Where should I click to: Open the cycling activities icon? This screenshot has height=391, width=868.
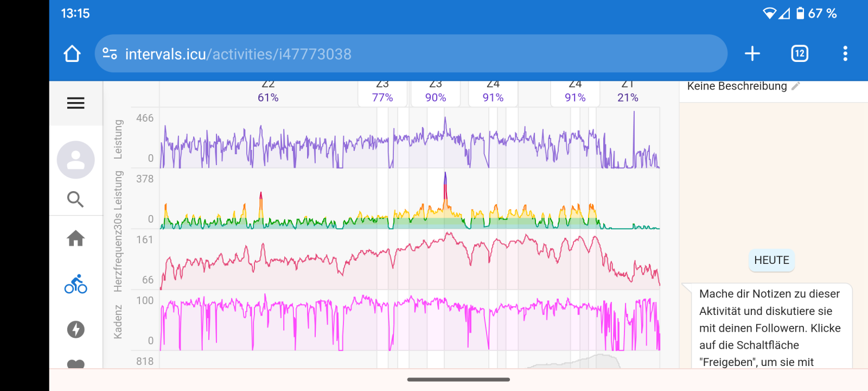[75, 284]
